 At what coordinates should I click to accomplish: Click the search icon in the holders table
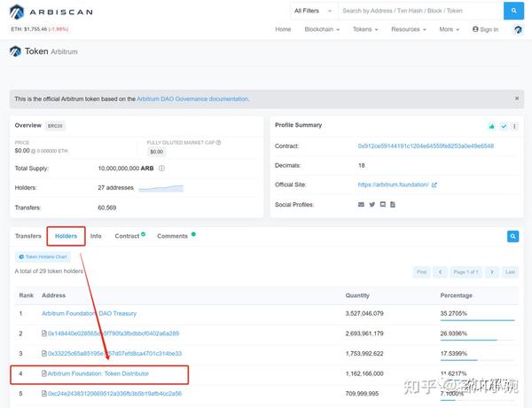tap(512, 236)
